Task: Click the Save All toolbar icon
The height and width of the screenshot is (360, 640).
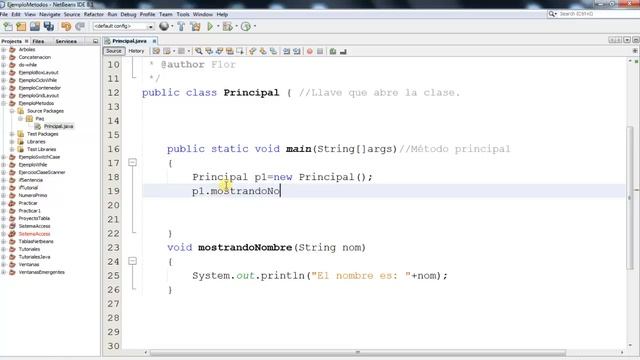Action: 49,27
